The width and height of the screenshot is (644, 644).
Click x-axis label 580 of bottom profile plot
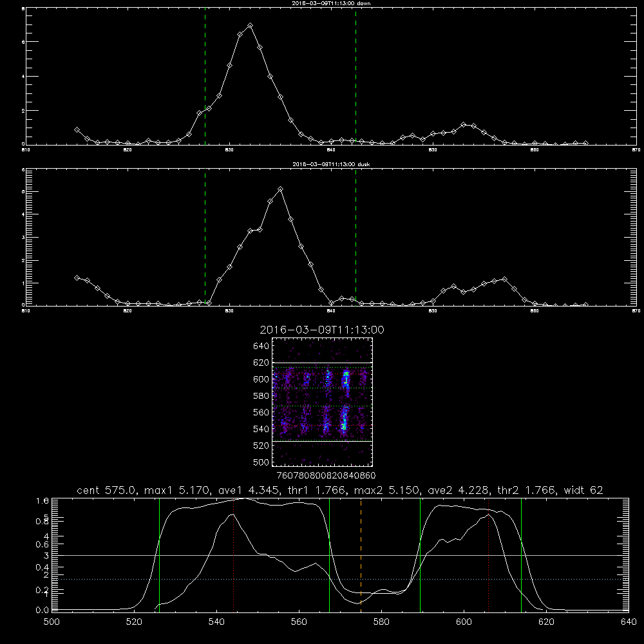pyautogui.click(x=381, y=622)
